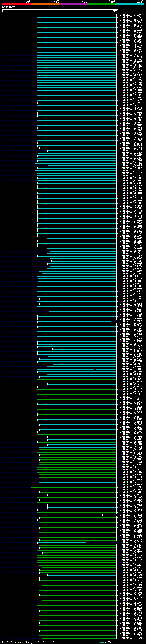Select UniRef100_Q41019 hit

pos(131,70)
